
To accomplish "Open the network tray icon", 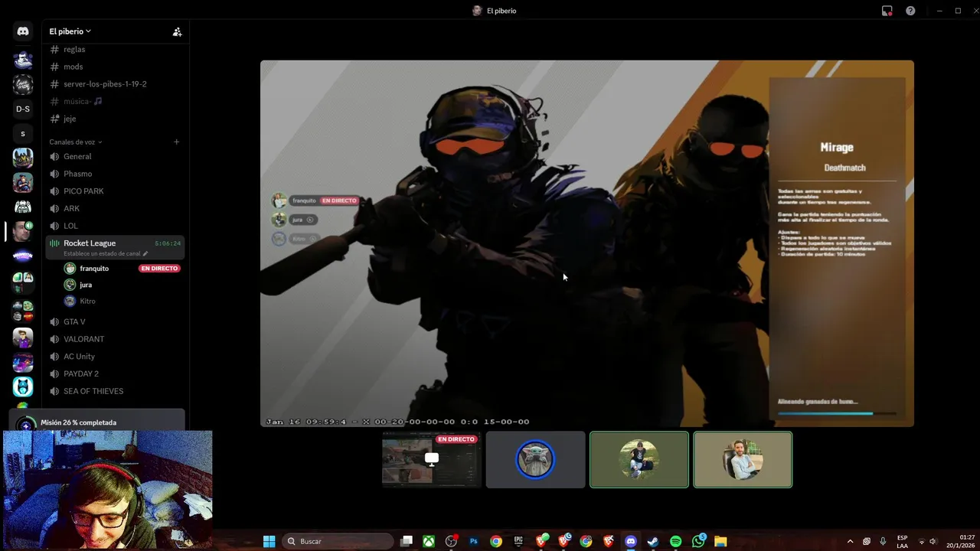I will click(921, 541).
